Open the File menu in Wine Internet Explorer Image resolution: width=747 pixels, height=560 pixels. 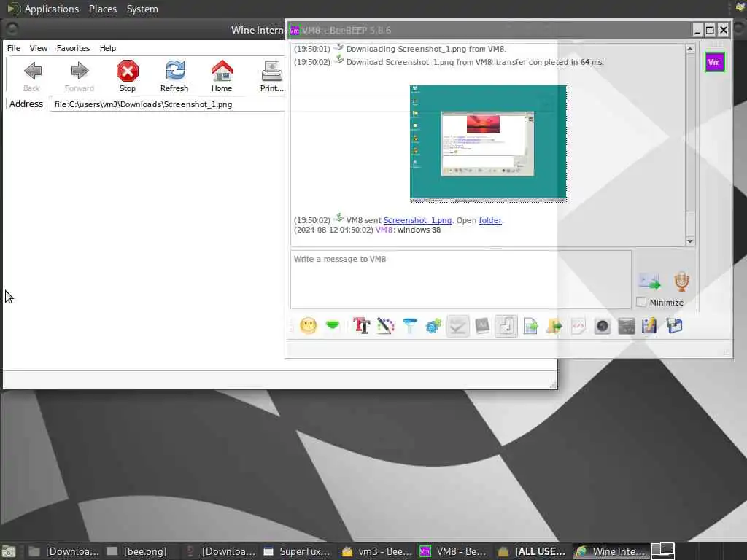[13, 48]
